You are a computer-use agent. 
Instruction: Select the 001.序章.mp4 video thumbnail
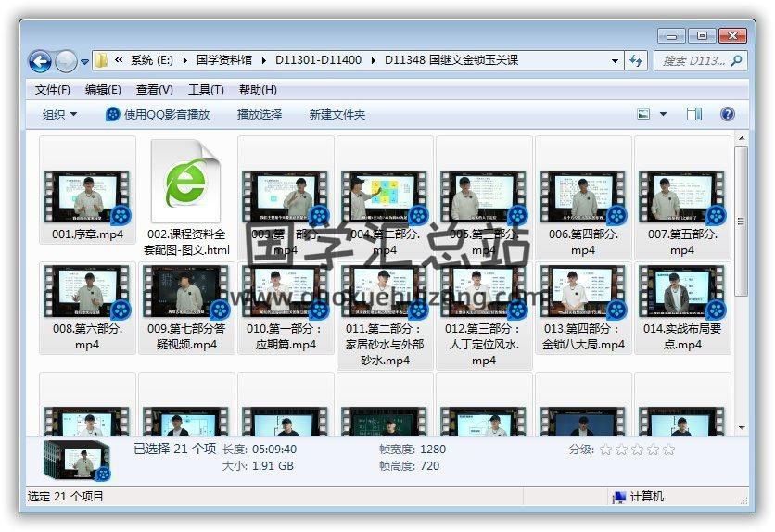[x=88, y=196]
